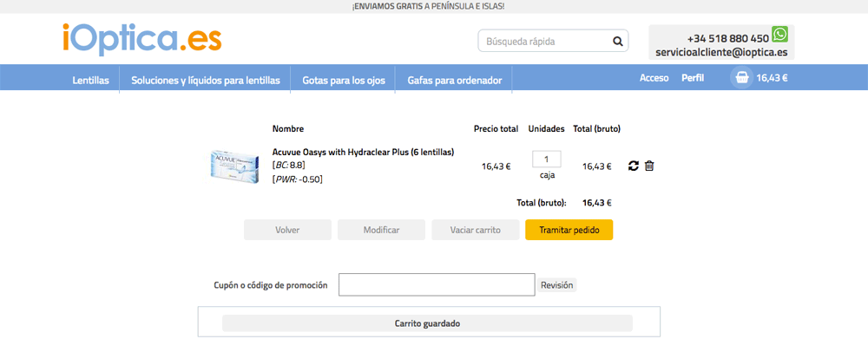868x352 pixels.
Task: Click the WhatsApp icon next to phone number
Action: pos(779,35)
